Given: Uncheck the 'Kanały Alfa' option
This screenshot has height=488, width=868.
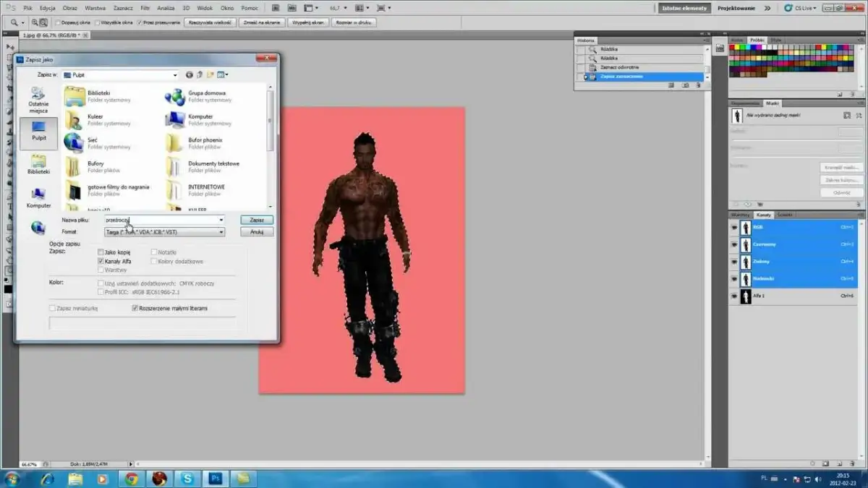Looking at the screenshot, I should 101,261.
